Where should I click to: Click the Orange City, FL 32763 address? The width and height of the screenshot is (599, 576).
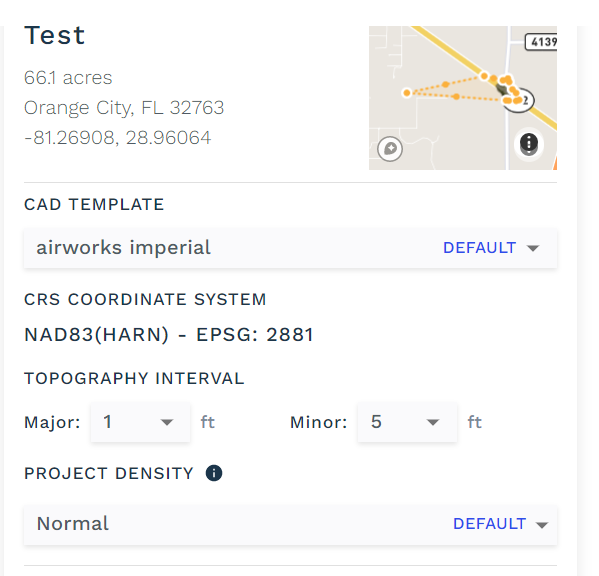coord(124,108)
